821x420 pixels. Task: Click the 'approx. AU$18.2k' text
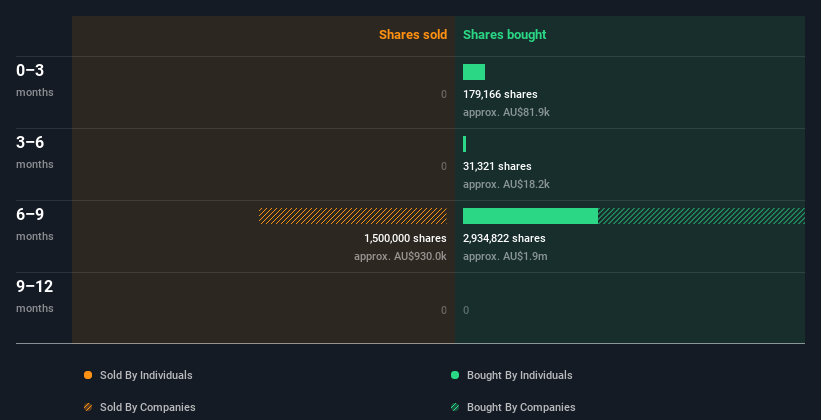506,184
